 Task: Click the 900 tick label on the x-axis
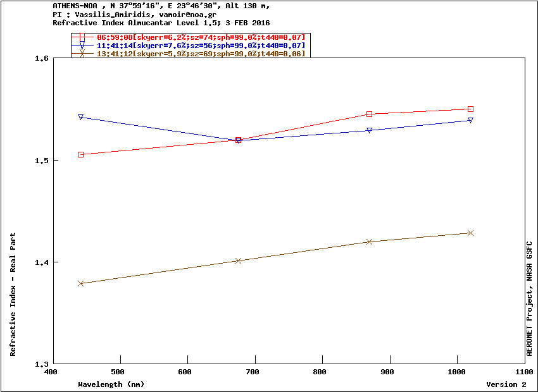point(387,372)
